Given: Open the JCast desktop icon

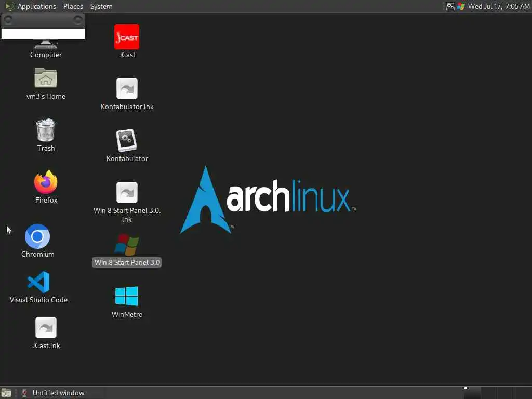Looking at the screenshot, I should click(127, 37).
